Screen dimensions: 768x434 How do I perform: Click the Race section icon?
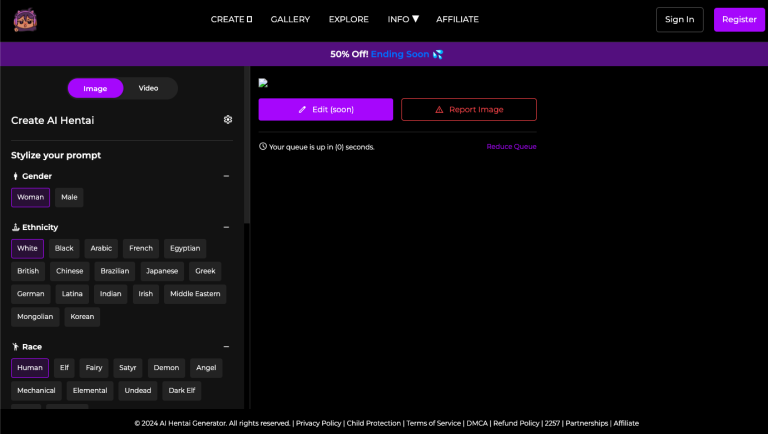click(15, 346)
